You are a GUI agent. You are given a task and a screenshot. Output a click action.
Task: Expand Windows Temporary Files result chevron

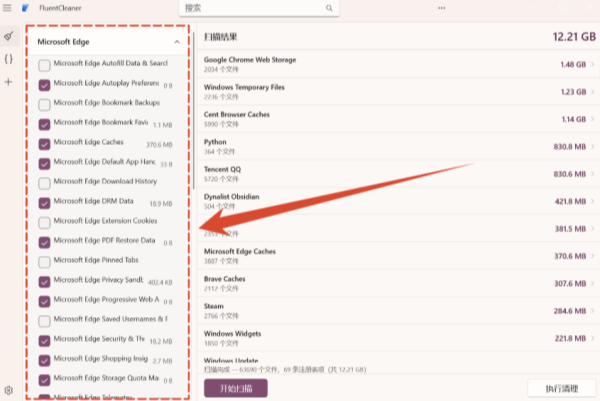[592, 92]
